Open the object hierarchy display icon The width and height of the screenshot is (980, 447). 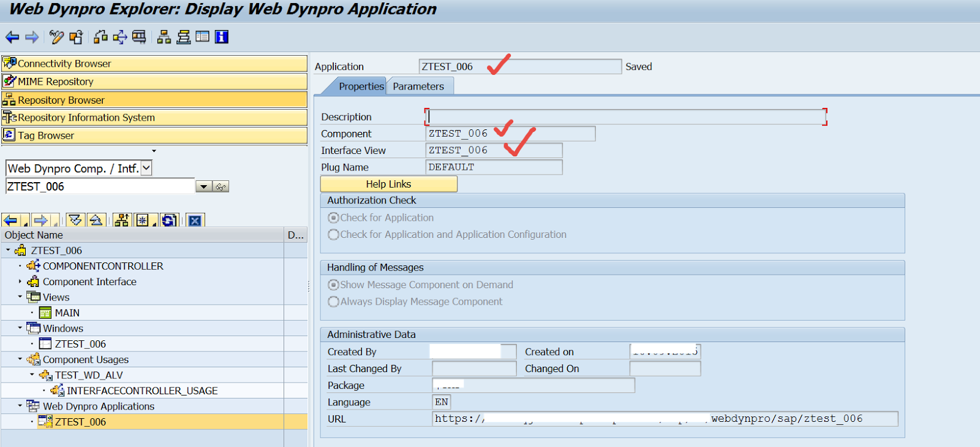pos(164,37)
